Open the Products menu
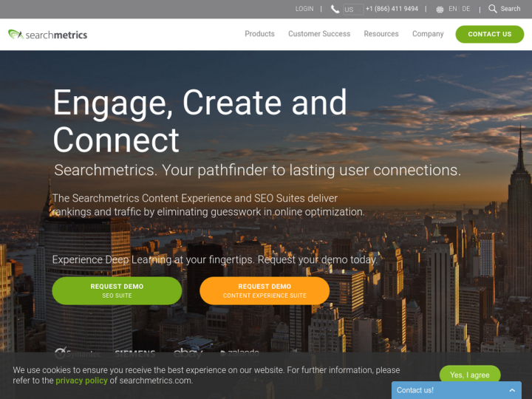Viewport: 532px width, 399px height. tap(259, 34)
